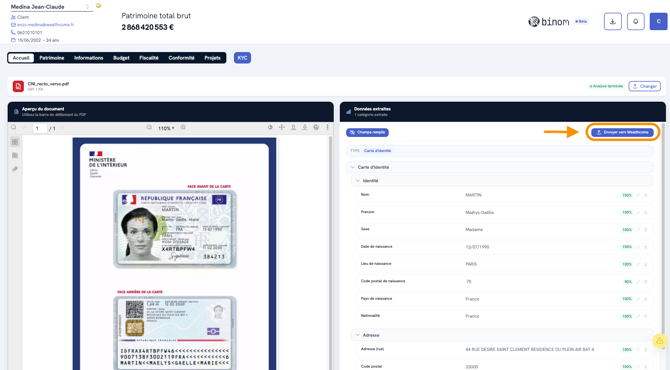Open the Fiscalité tab
Screen dimensions: 670x370
[149, 58]
